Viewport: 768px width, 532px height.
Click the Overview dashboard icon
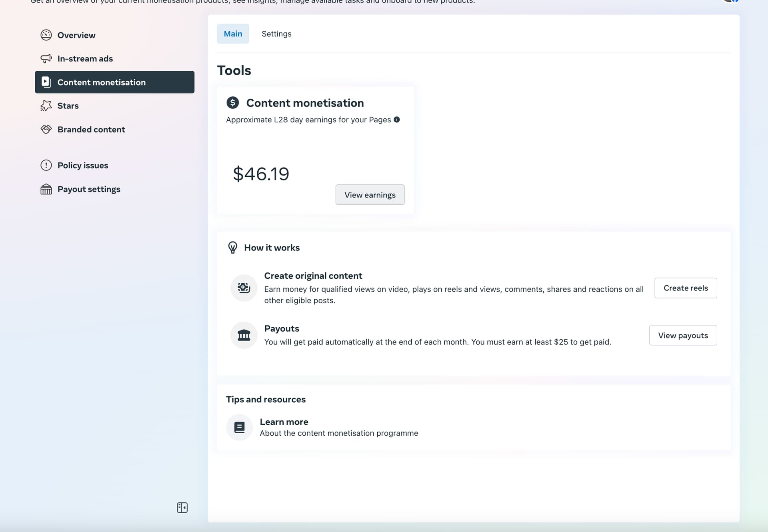[x=46, y=35]
